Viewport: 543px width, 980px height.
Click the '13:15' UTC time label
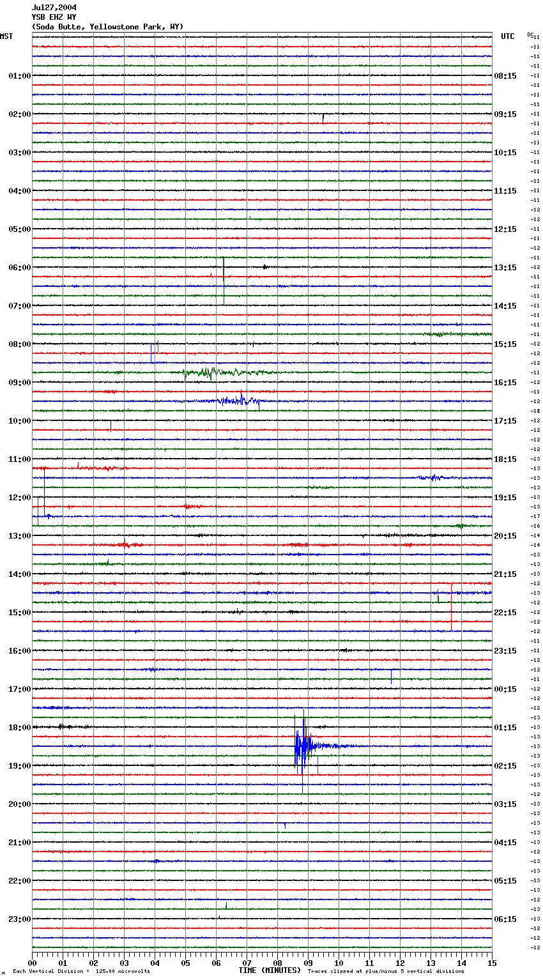505,268
